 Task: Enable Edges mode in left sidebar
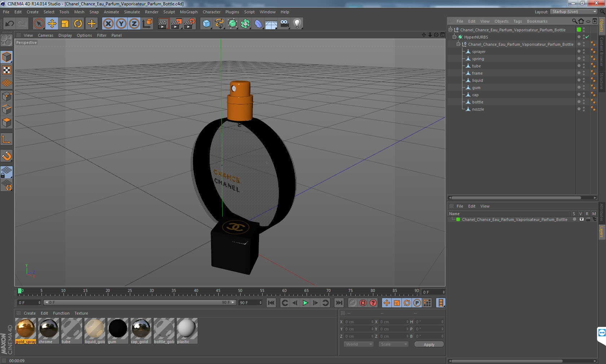pyautogui.click(x=6, y=109)
